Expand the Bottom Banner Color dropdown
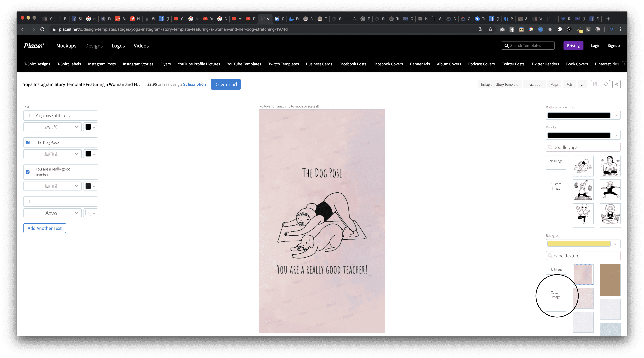The width and height of the screenshot is (644, 358). (x=583, y=115)
